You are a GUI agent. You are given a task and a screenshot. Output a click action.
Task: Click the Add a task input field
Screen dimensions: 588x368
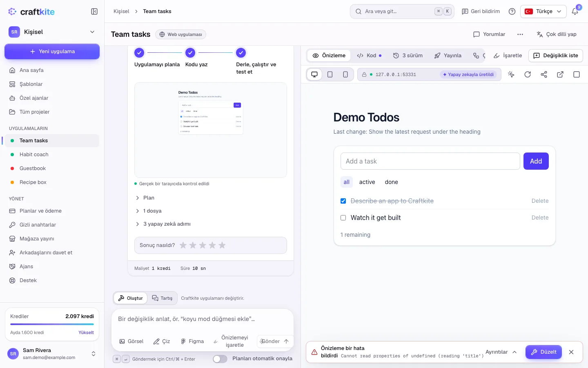(x=430, y=161)
